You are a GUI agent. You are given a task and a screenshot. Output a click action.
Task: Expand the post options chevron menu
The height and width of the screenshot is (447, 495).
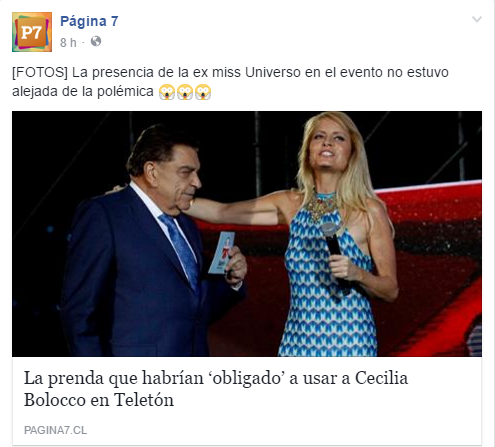click(x=477, y=19)
